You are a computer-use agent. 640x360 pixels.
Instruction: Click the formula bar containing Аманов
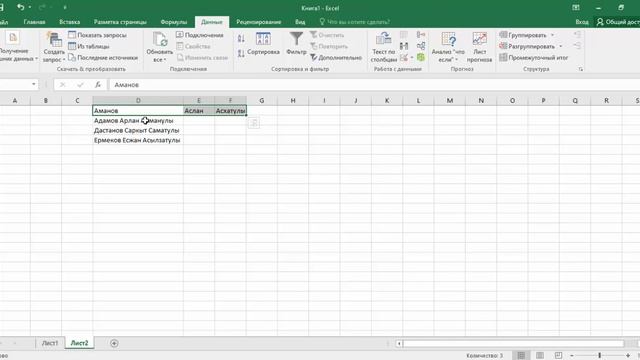tap(374, 84)
